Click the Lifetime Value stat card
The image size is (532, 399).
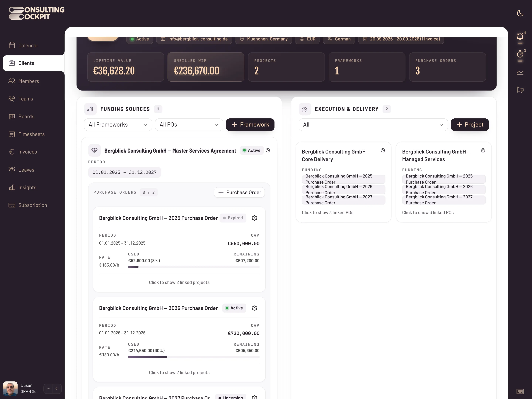[x=126, y=67]
